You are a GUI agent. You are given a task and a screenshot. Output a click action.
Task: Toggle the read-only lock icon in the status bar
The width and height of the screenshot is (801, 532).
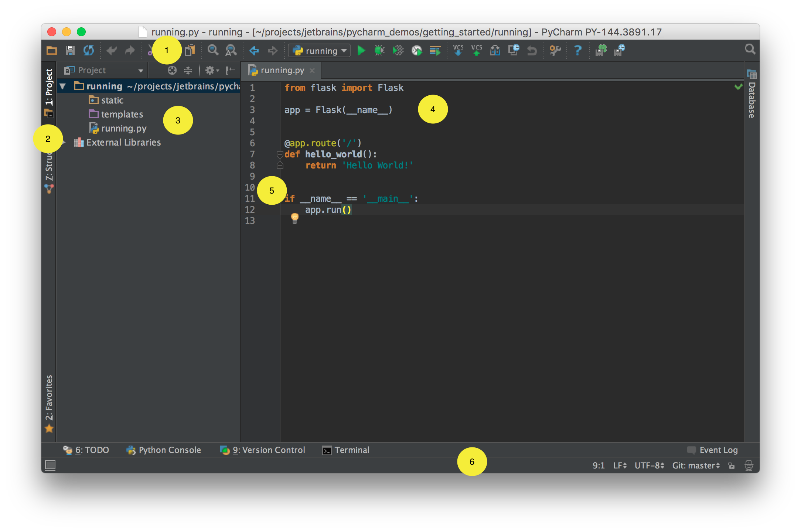731,465
